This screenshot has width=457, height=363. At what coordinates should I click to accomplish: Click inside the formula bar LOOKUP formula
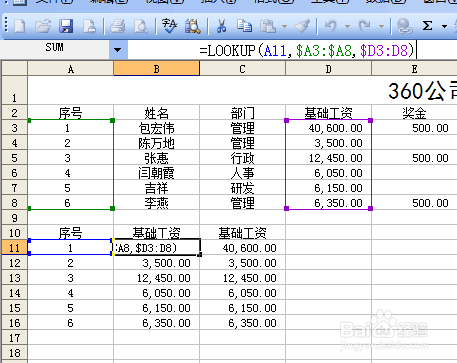coord(307,51)
